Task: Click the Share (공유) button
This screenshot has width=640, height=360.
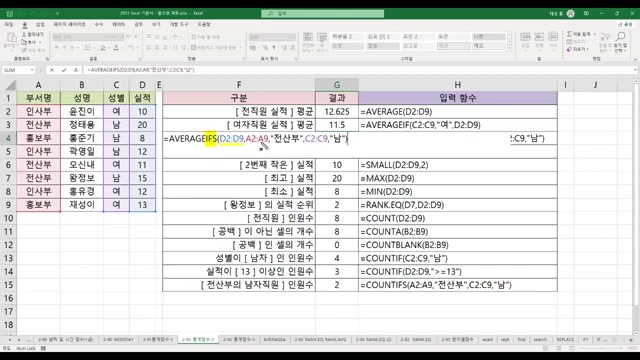Action: point(625,24)
